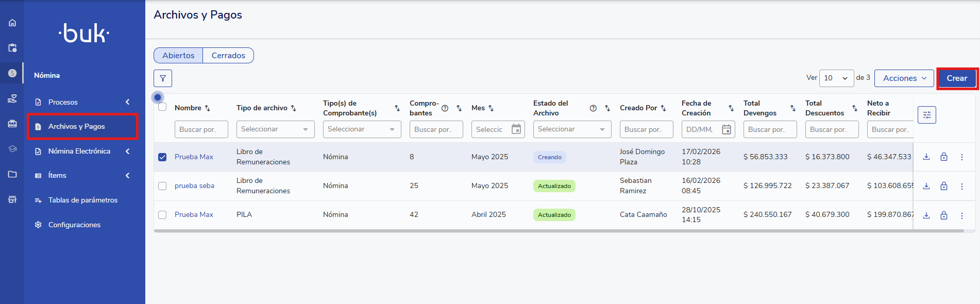Click the Crear button
Image resolution: width=980 pixels, height=304 pixels.
point(956,78)
